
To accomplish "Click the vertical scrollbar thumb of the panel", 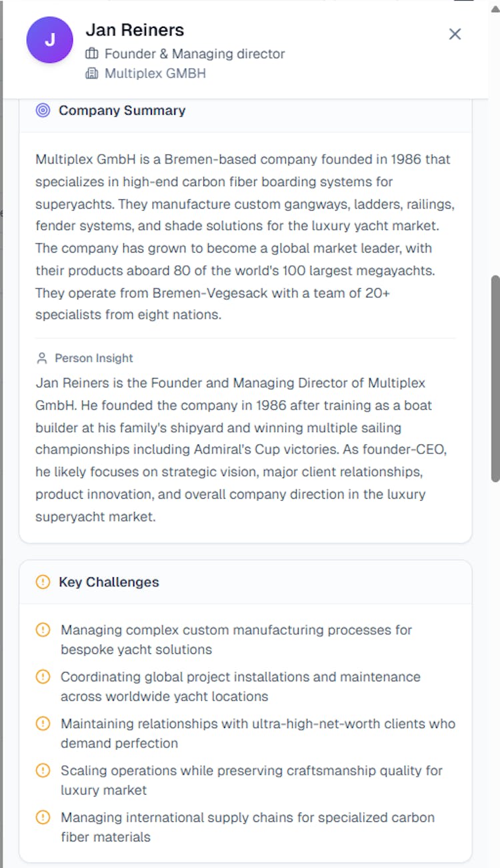I will [x=495, y=377].
